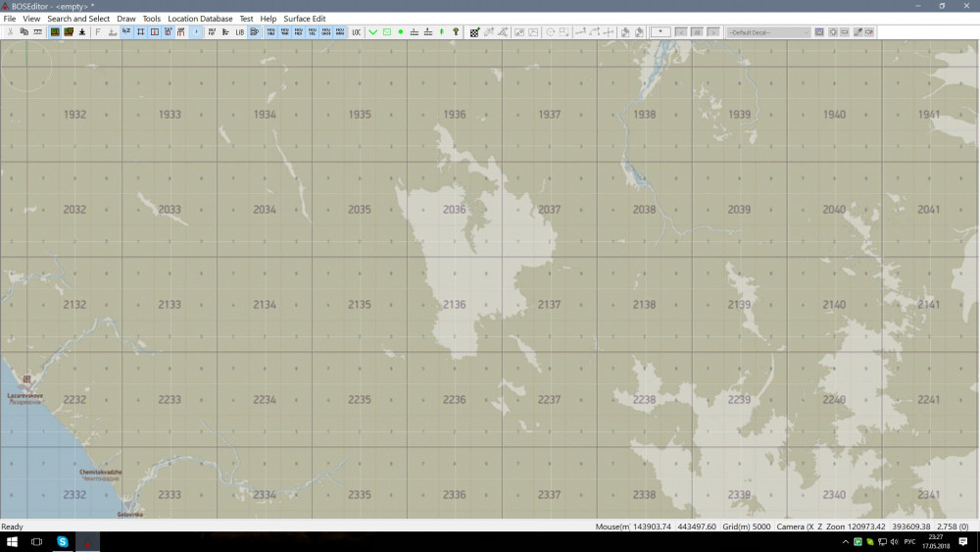The width and height of the screenshot is (980, 552).
Task: Open the Tools menu
Action: click(151, 19)
